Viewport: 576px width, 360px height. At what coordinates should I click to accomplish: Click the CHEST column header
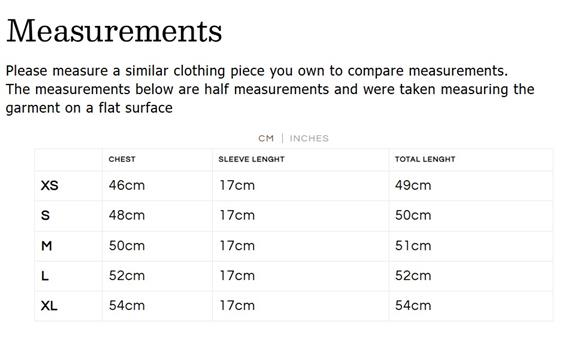122,159
